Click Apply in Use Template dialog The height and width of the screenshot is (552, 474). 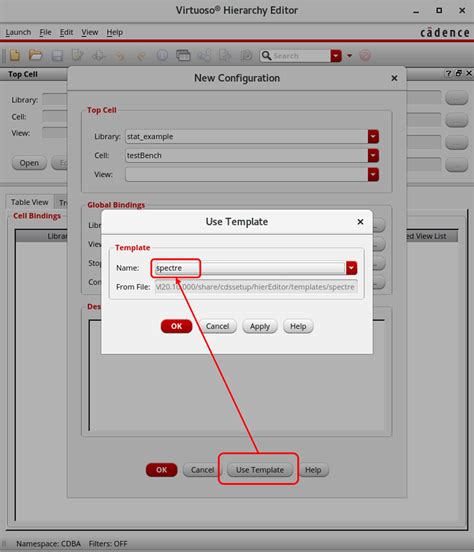(x=260, y=326)
